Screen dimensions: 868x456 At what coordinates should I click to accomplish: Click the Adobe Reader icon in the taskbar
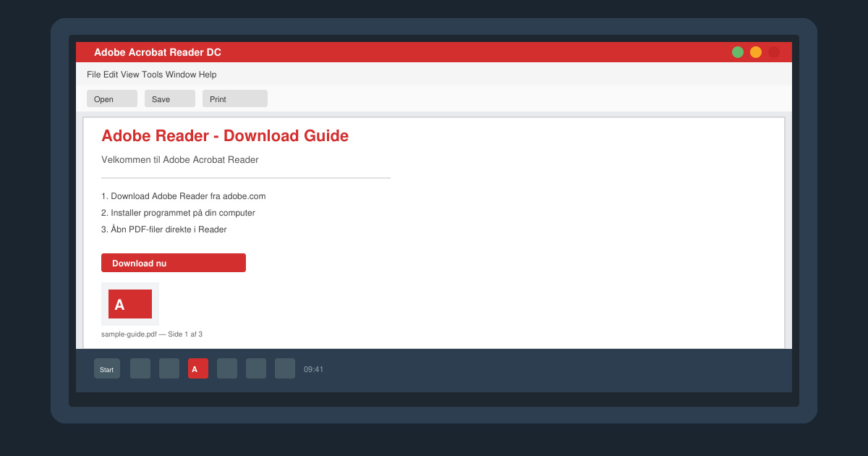point(198,368)
